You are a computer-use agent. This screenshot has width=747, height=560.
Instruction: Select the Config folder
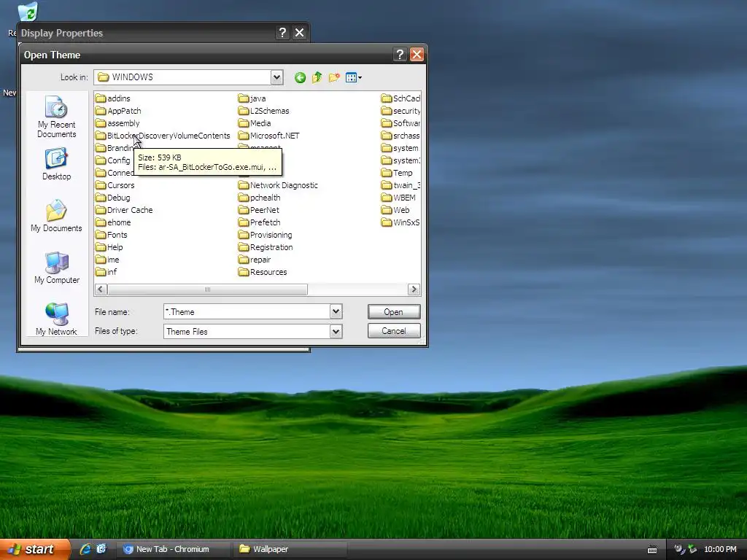pos(113,160)
